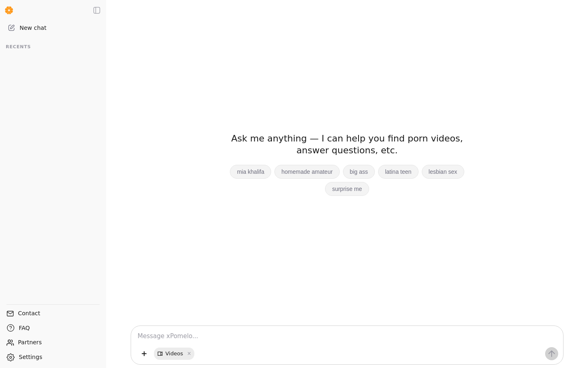This screenshot has width=588, height=368.
Task: Click the FAQ question mark icon
Action: pyautogui.click(x=11, y=328)
